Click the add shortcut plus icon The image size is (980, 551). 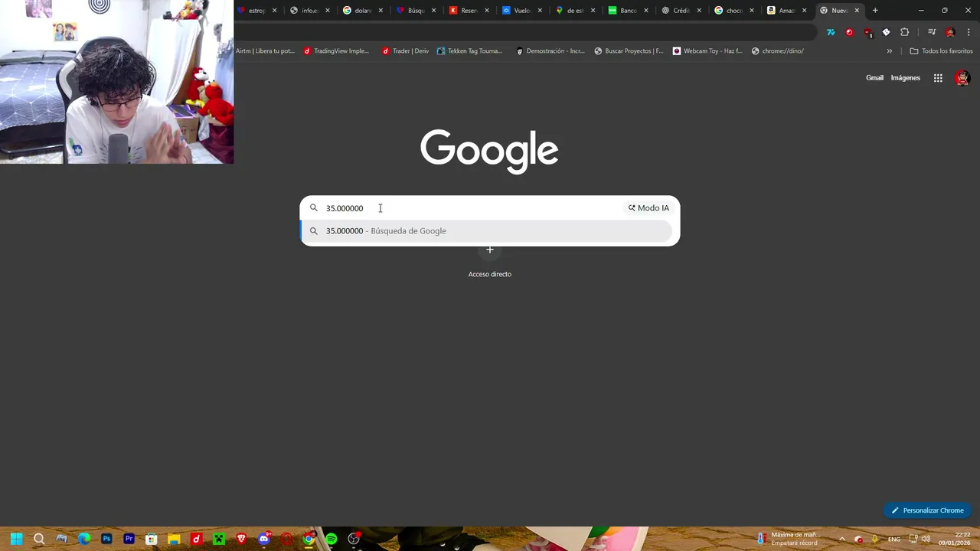coord(490,249)
